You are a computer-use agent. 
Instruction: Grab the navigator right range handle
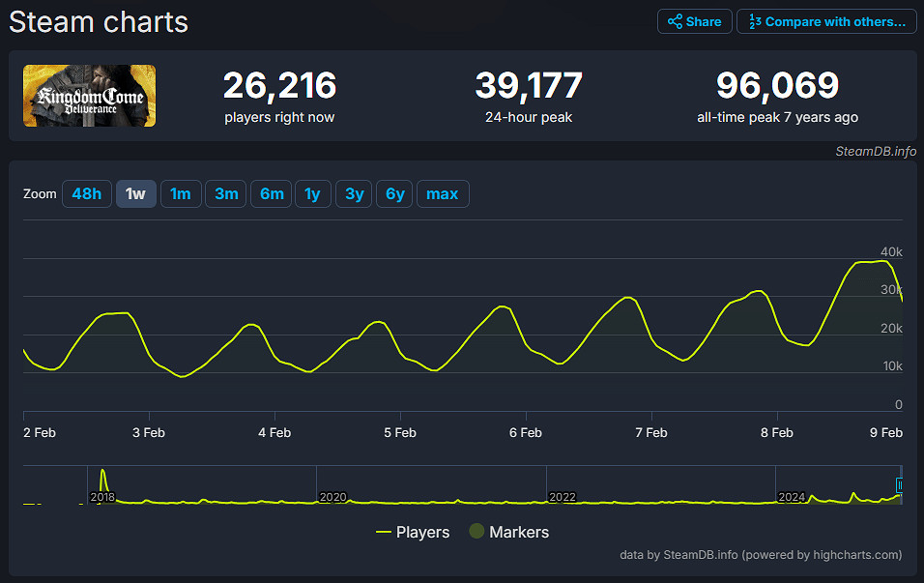[900, 484]
